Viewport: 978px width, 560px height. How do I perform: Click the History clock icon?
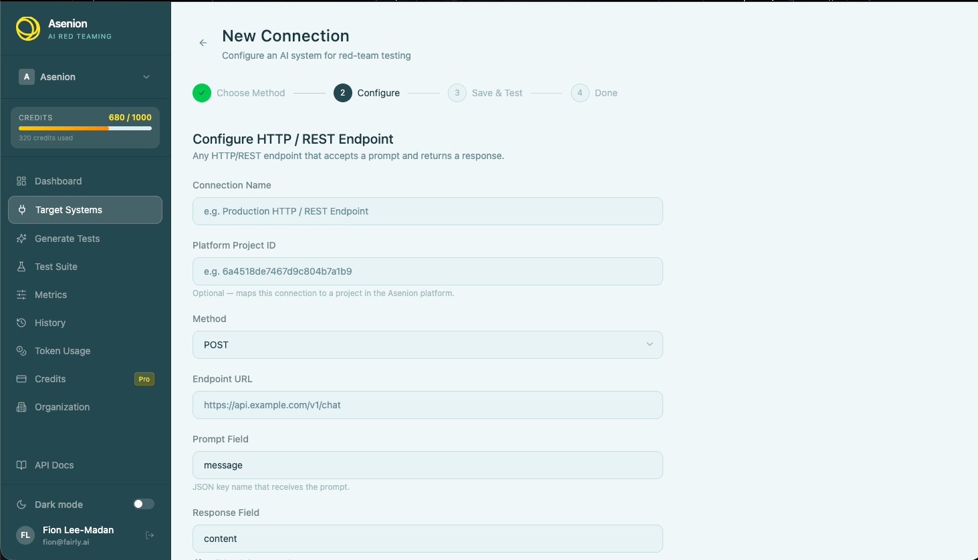click(21, 323)
